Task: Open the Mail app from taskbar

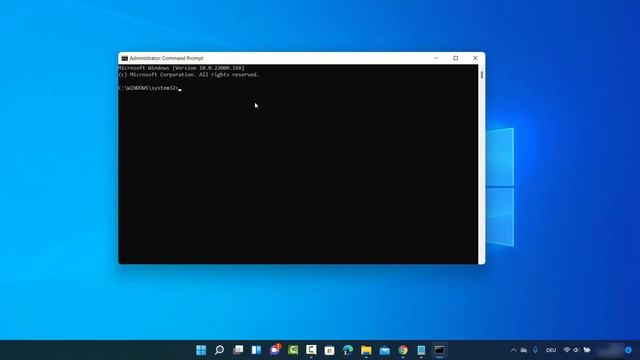Action: [x=384, y=350]
